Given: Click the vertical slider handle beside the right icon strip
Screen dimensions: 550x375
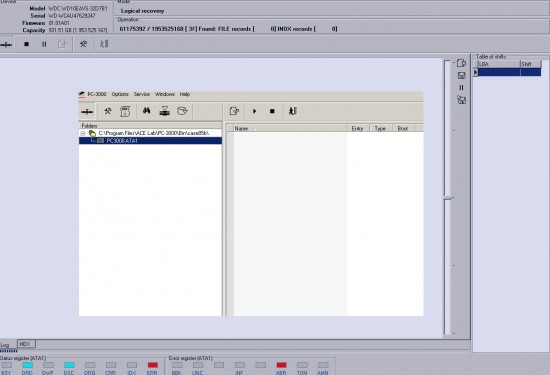Looking at the screenshot, I should point(449,199).
